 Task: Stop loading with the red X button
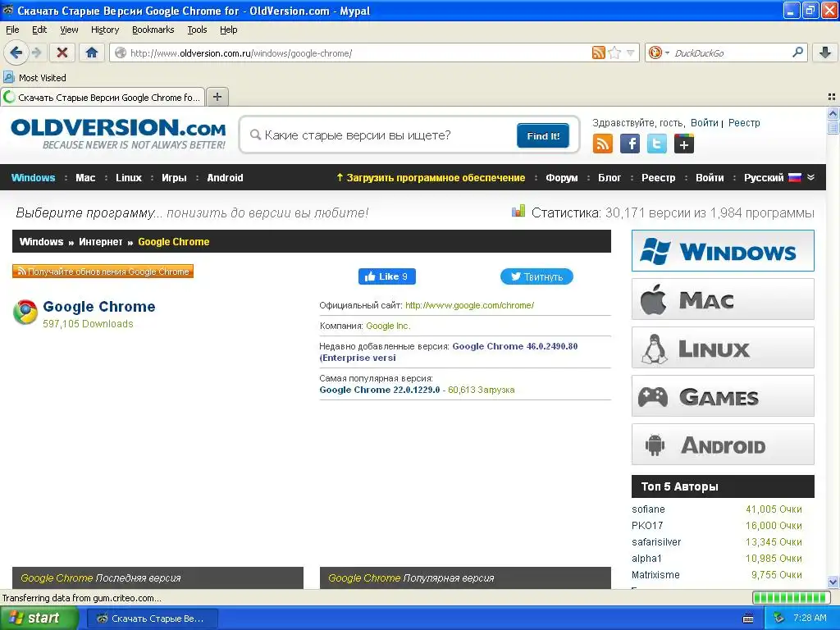point(62,52)
